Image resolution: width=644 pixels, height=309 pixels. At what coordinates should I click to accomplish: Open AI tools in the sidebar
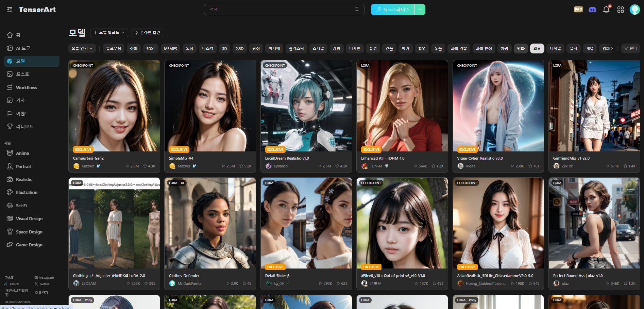tap(32, 48)
